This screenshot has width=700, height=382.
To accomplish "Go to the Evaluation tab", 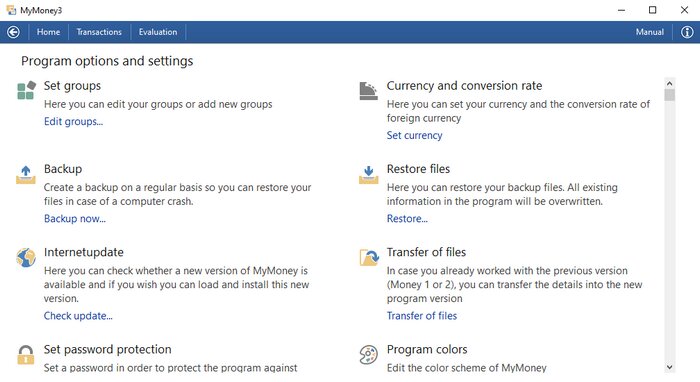I will (158, 32).
